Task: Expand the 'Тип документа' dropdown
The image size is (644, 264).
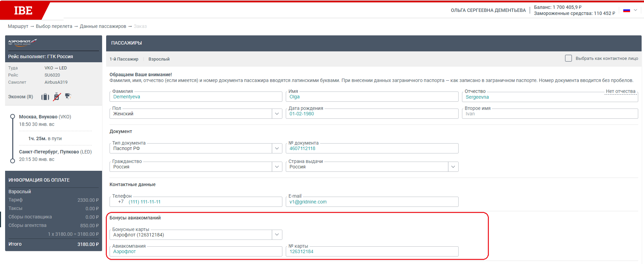Action: click(x=277, y=148)
